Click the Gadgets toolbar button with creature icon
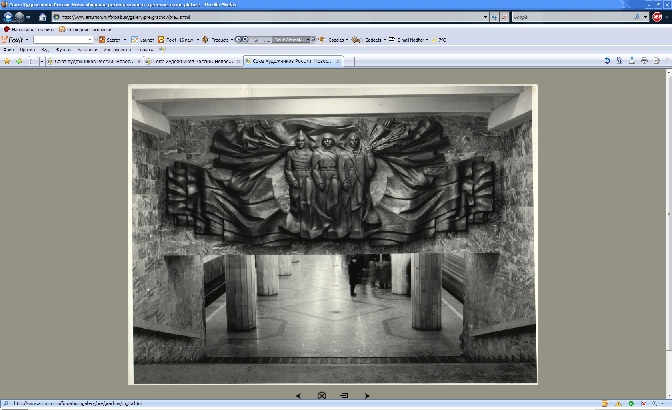 [x=366, y=39]
